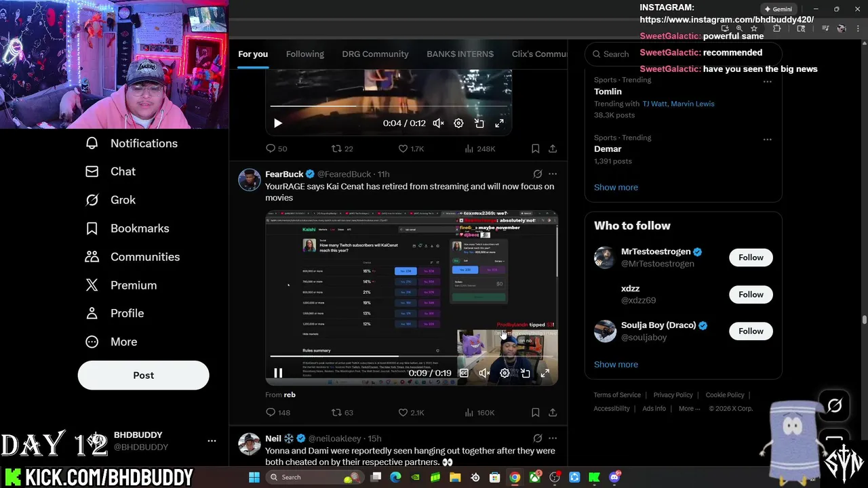Follow MrTestoestrogen
This screenshot has height=488, width=868.
click(751, 258)
